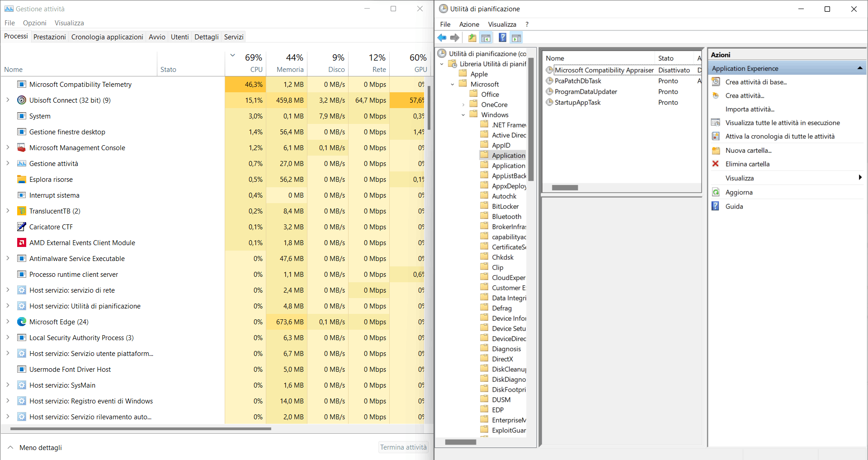Viewport: 868px width, 460px height.
Task: Click the Visualizza tutte le attività in esecuzione icon
Action: pos(716,123)
